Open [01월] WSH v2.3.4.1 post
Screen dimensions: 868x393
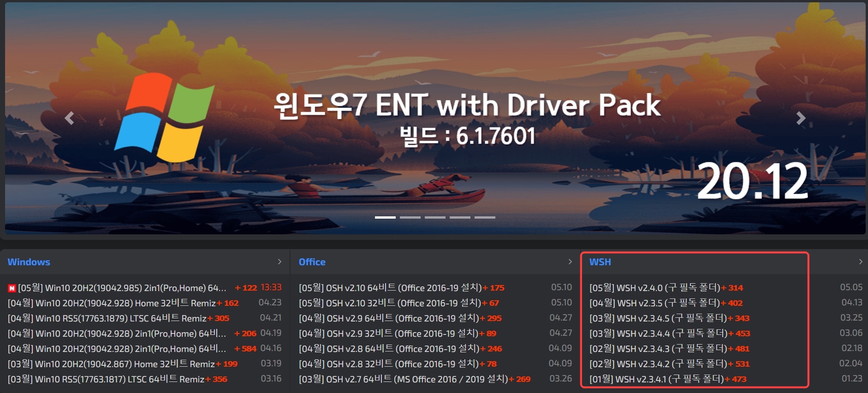657,379
